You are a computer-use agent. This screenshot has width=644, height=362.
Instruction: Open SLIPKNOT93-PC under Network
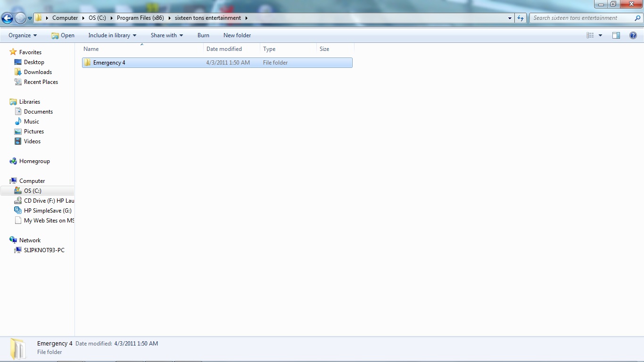point(44,250)
